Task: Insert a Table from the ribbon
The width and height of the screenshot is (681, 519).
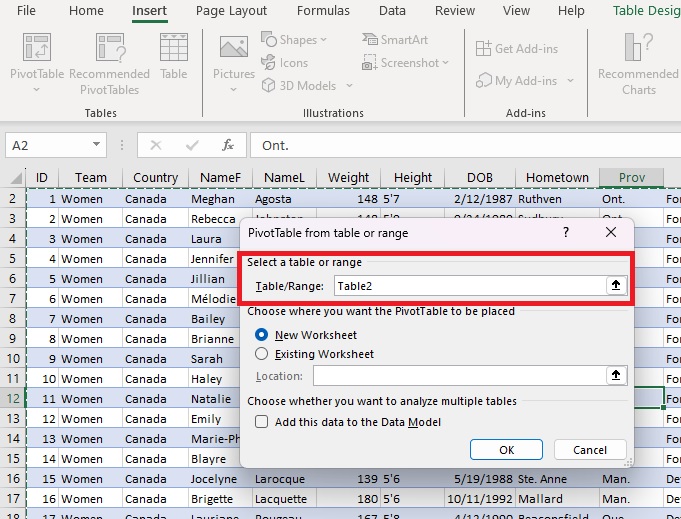Action: 174,56
